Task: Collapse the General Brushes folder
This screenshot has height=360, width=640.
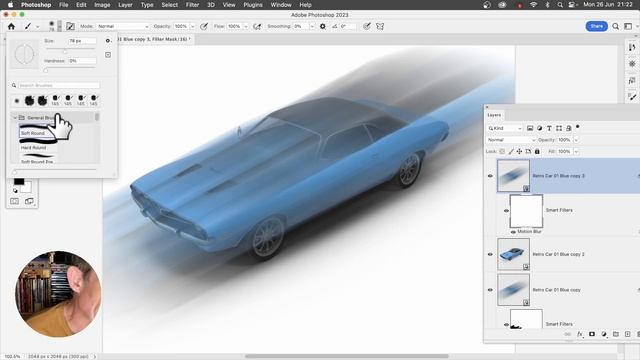Action: point(15,118)
